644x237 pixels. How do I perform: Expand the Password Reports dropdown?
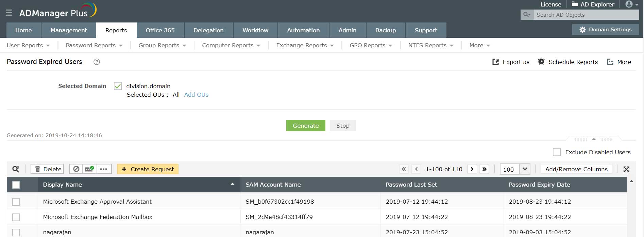(x=94, y=46)
